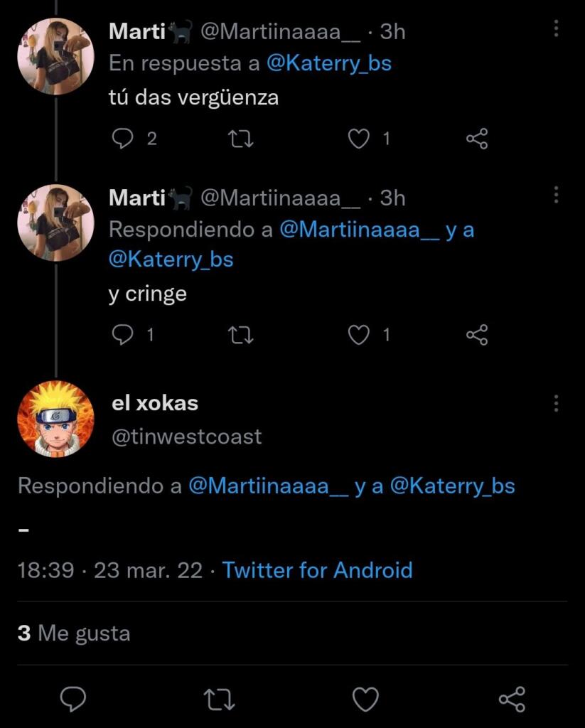Open the 'Twitter for Android' source link
The image size is (585, 728).
pos(317,570)
